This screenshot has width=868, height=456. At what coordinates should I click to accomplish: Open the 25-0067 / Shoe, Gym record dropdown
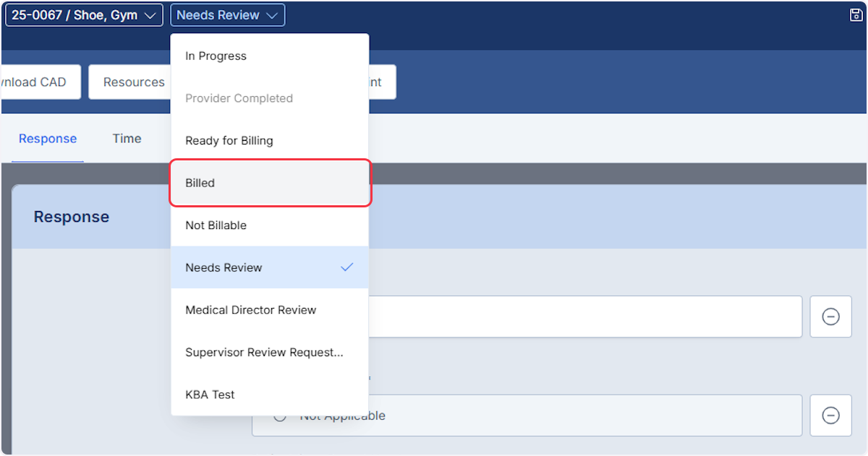(85, 15)
